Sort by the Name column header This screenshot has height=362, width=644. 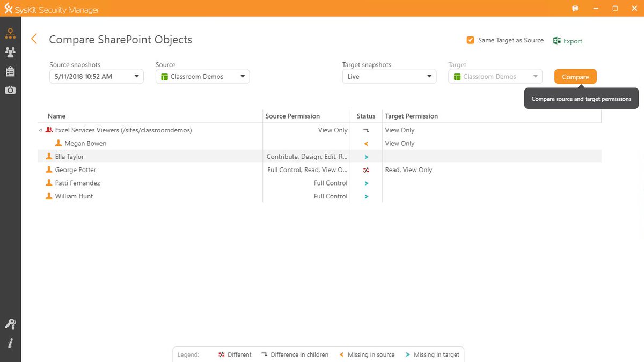coord(56,116)
